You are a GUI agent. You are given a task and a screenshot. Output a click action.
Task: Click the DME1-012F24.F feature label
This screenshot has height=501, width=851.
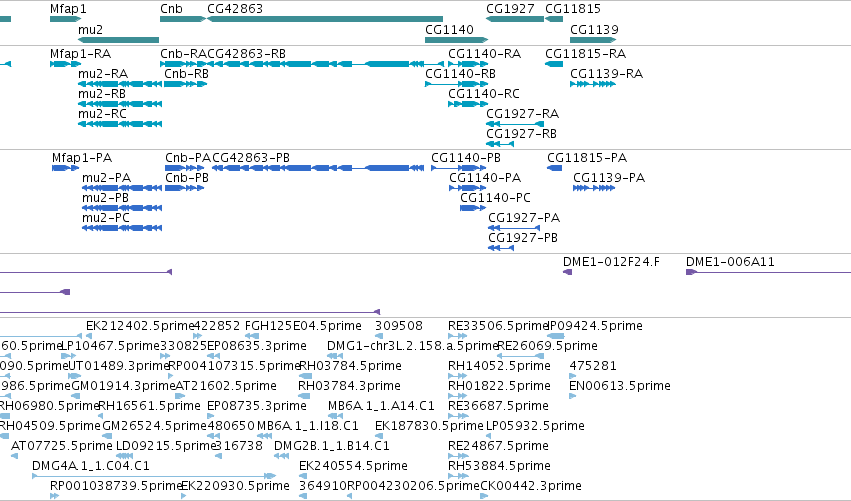click(611, 262)
